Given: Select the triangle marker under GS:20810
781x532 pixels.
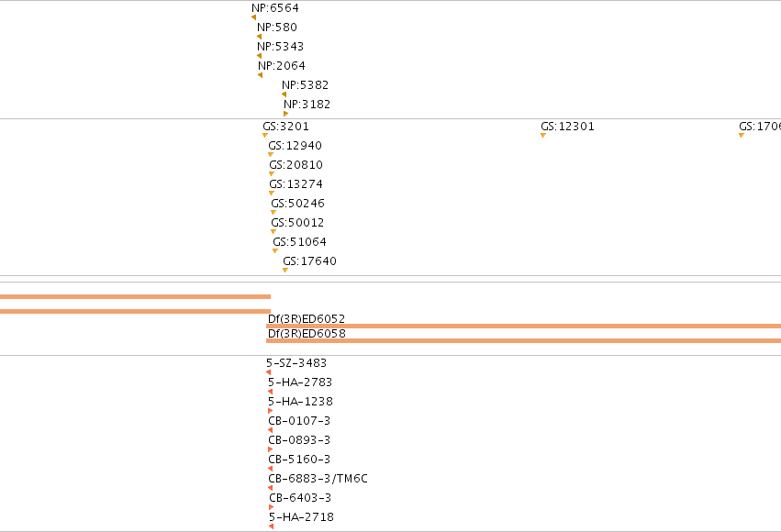Looking at the screenshot, I should (272, 174).
